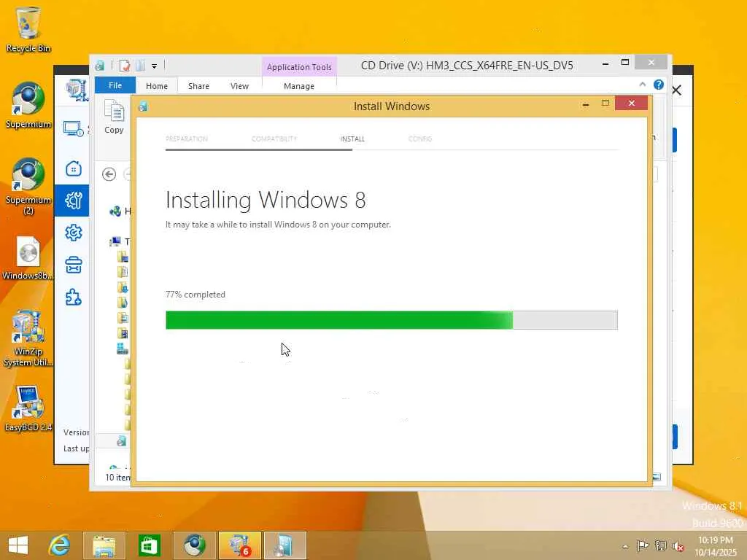Collapse the Explorer ribbon with chevron
747x560 pixels.
click(642, 85)
